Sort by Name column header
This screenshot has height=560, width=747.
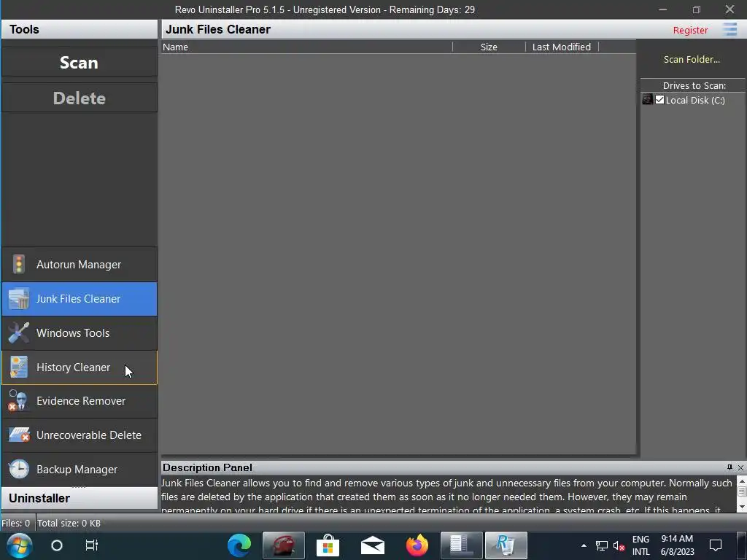point(307,47)
